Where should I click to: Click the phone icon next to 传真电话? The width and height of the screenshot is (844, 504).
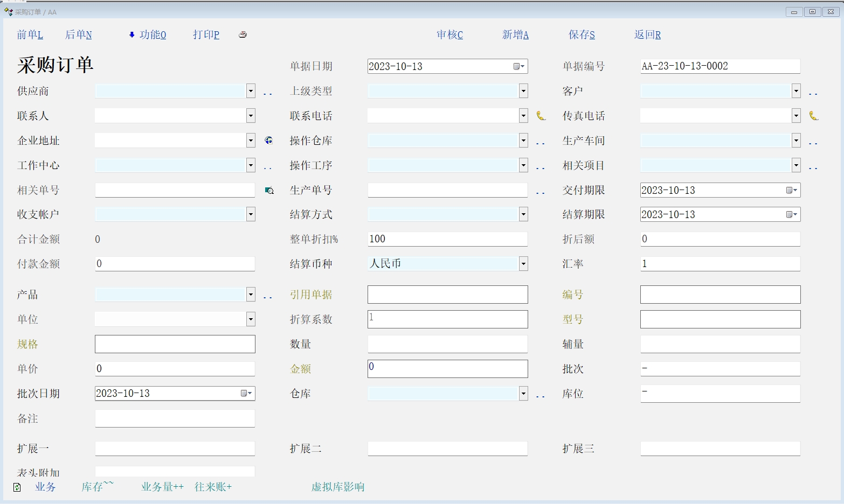pyautogui.click(x=814, y=116)
